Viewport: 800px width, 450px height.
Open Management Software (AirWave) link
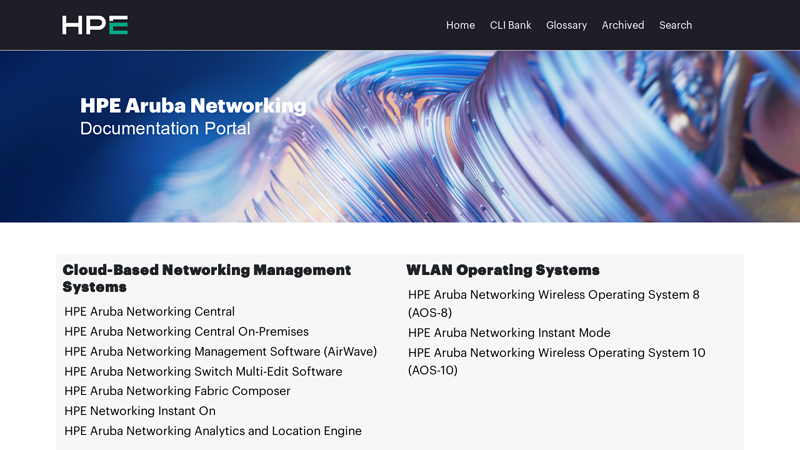(x=220, y=352)
